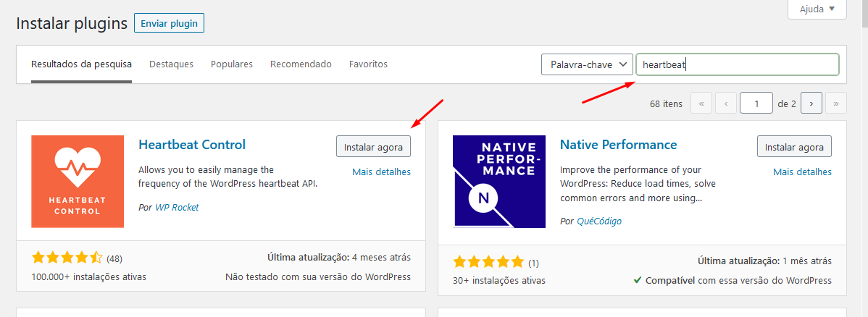Click the Heartbeat Control star rating

67,258
